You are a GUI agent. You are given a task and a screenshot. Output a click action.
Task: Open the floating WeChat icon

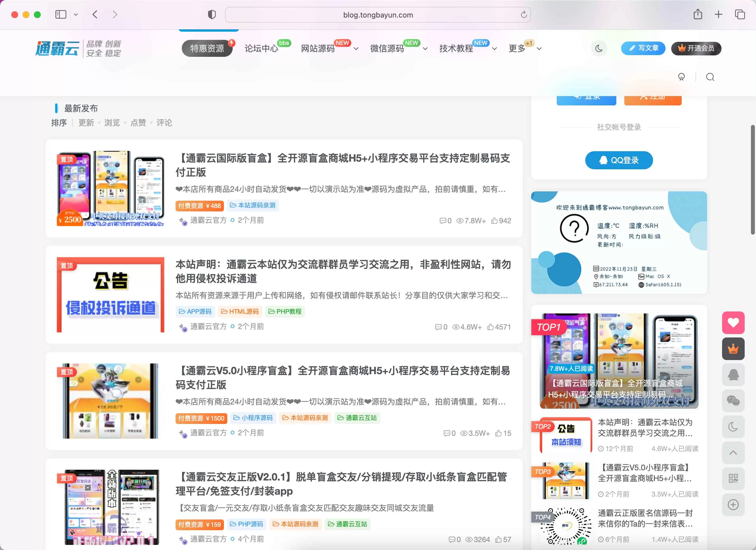(x=733, y=400)
